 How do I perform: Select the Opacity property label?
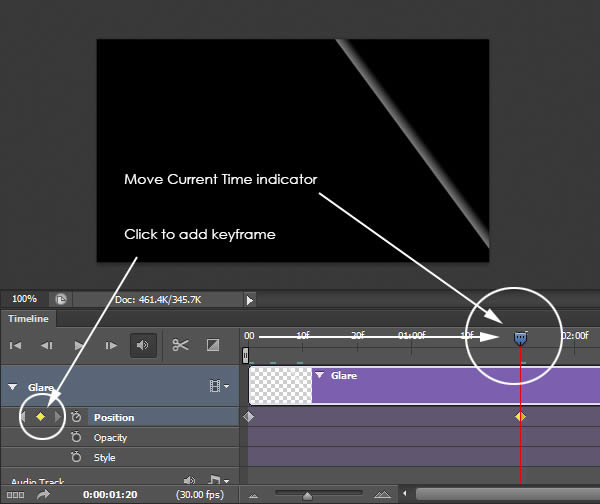pyautogui.click(x=110, y=437)
